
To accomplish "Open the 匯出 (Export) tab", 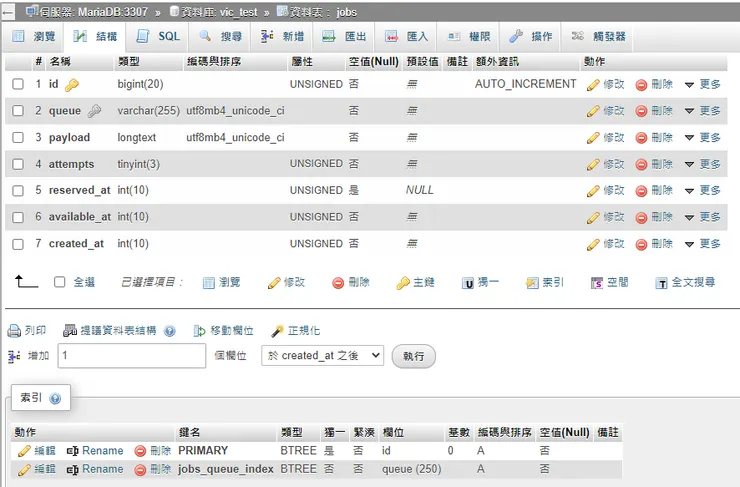I will click(344, 36).
